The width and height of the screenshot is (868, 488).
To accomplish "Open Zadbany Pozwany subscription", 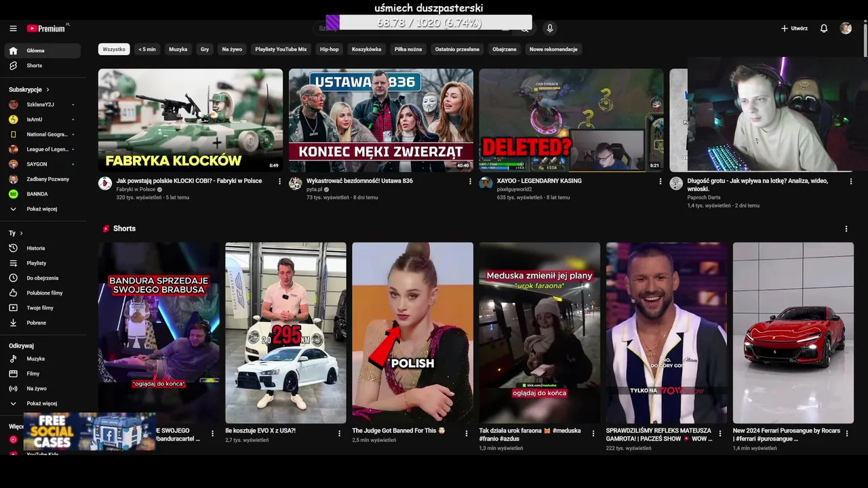I will tap(43, 179).
